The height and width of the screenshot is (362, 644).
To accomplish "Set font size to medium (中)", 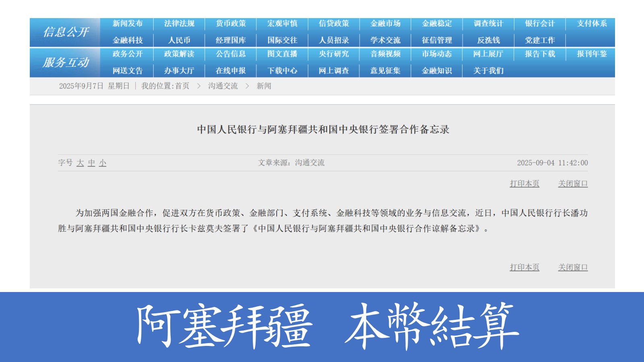I will [91, 163].
